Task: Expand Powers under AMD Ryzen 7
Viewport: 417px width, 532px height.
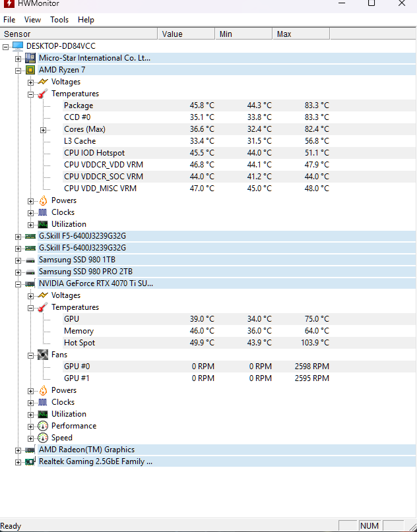Action: [x=30, y=201]
